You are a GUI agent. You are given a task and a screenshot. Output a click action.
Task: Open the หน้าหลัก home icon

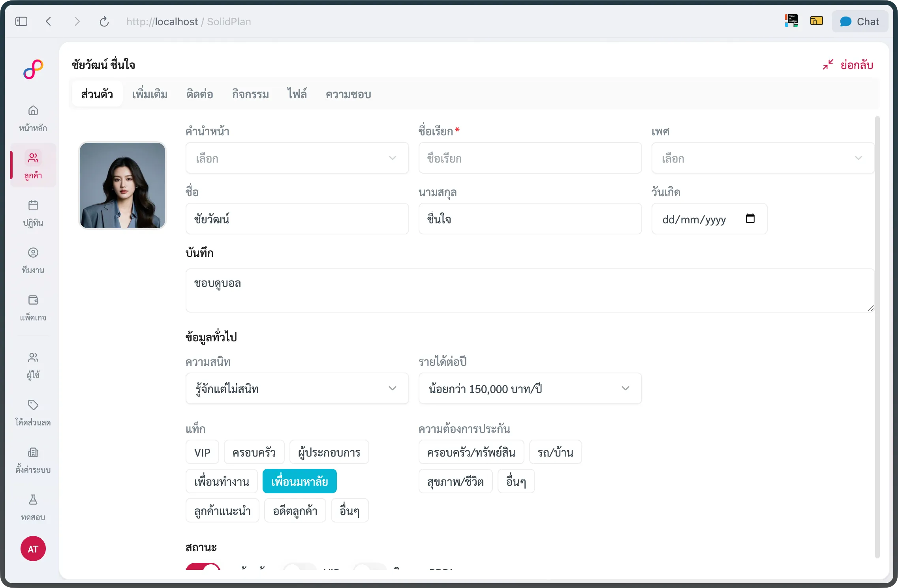[x=33, y=110]
